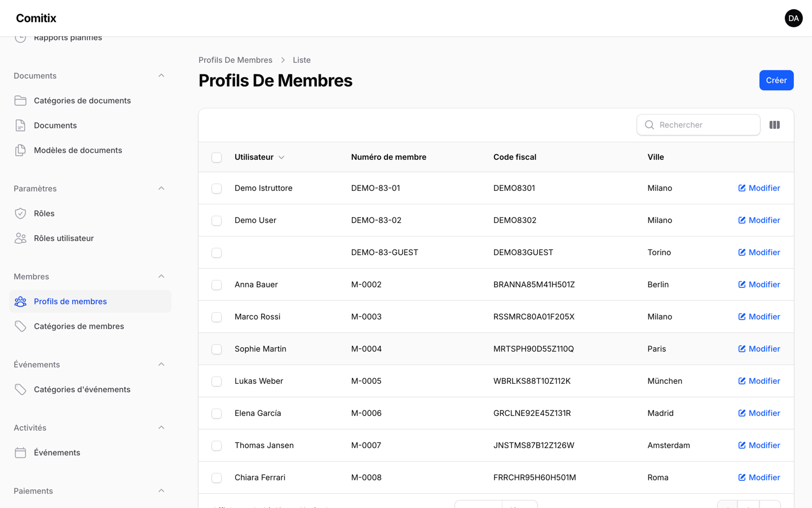The height and width of the screenshot is (508, 812).
Task: Click edit icon for DEMO-83-GUEST row
Action: (x=742, y=252)
